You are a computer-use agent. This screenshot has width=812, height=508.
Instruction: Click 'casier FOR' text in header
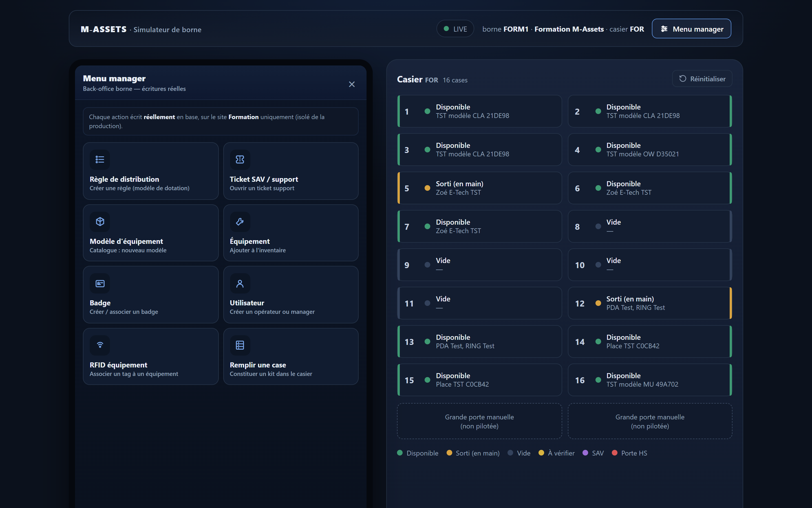click(x=627, y=29)
